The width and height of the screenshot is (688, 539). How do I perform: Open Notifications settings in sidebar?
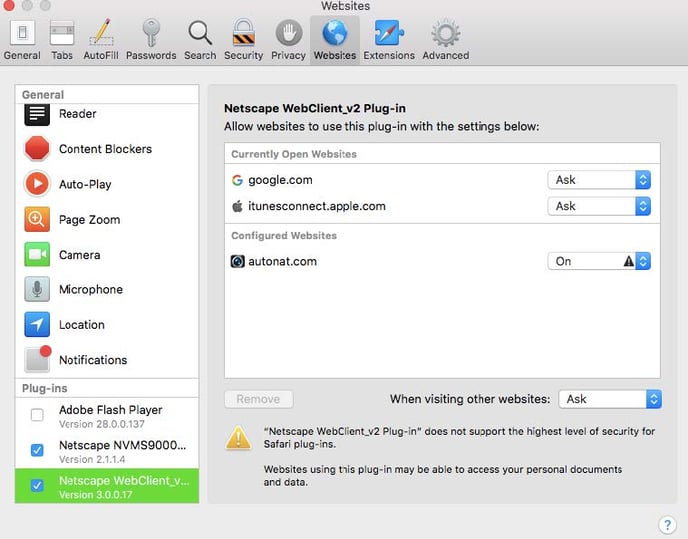click(92, 360)
